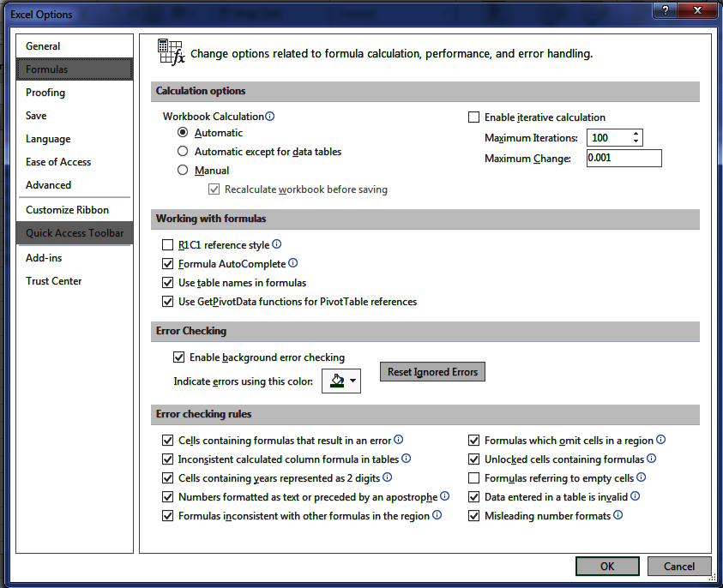Check Formulas referring to empty cells
The width and height of the screenshot is (723, 588).
point(473,478)
